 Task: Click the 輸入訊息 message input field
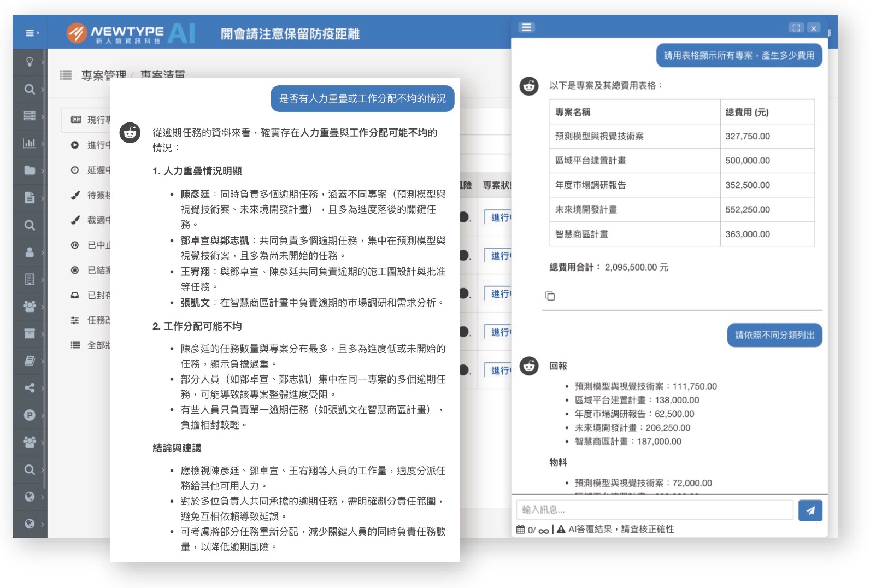coord(654,510)
